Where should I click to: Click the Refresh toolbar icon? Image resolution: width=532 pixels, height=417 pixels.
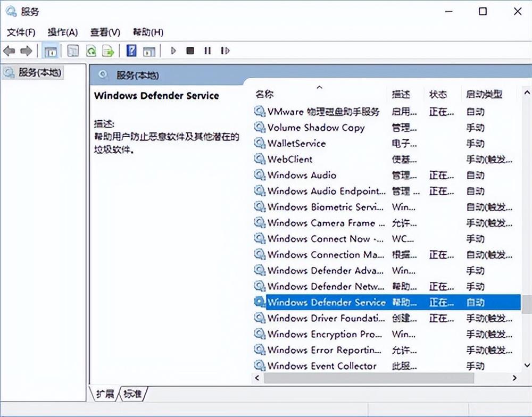pos(91,51)
